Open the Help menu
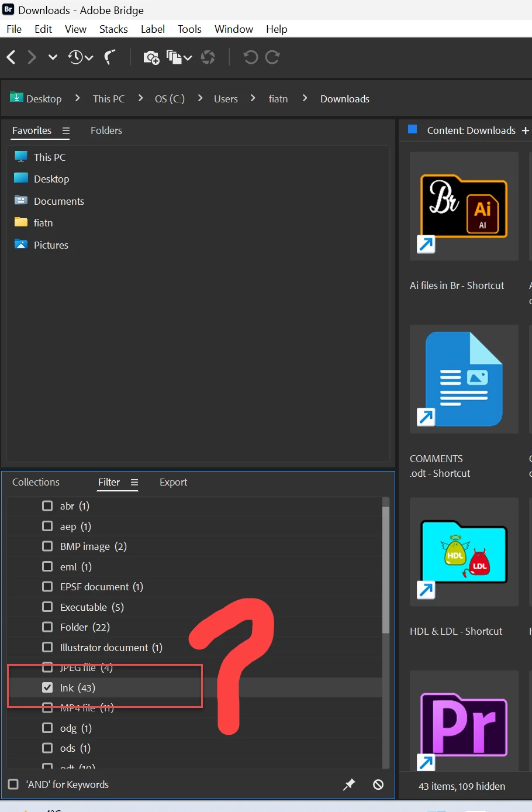Viewport: 532px width, 812px height. [277, 29]
